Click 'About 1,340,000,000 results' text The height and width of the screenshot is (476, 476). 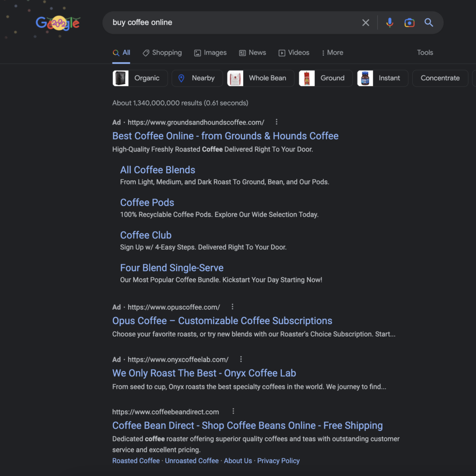click(157, 103)
